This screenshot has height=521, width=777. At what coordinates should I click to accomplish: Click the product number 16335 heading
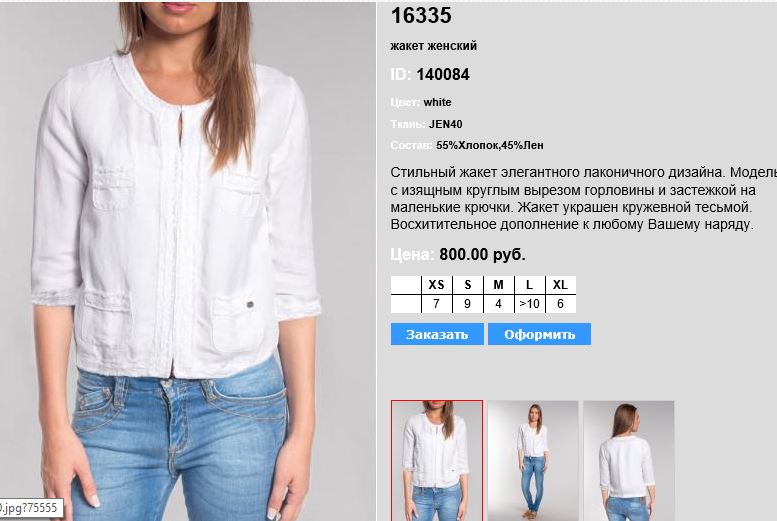click(x=421, y=15)
